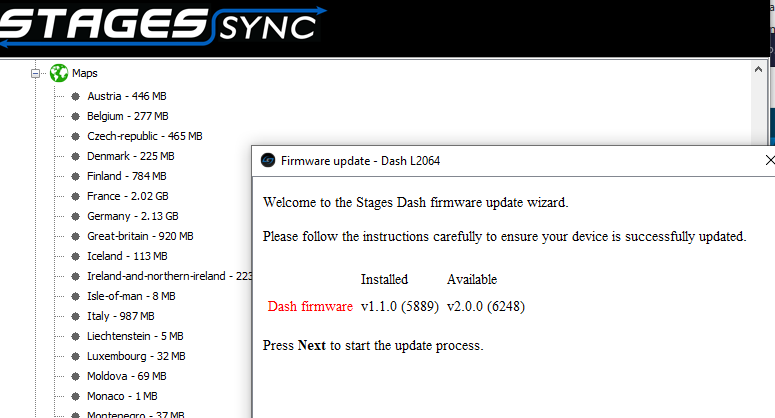Select Denmark - 225 MB map
This screenshot has width=775, height=418.
(130, 156)
